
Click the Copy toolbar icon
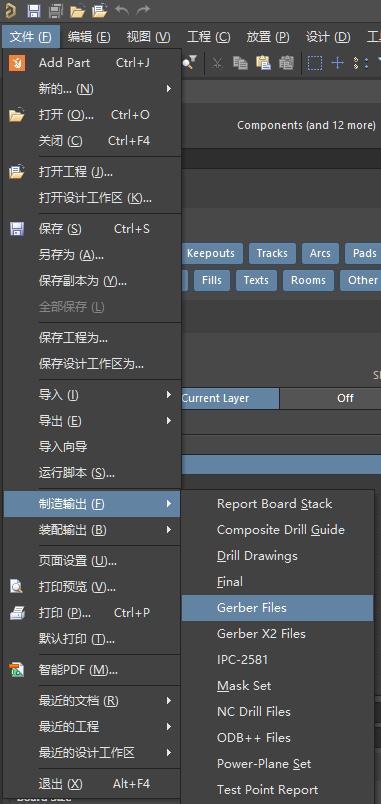tap(240, 63)
